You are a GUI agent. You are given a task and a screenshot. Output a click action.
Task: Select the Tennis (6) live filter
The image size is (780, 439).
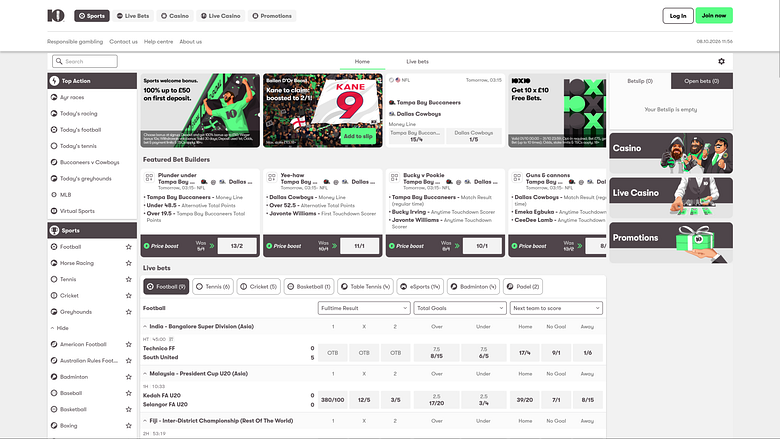pyautogui.click(x=213, y=286)
